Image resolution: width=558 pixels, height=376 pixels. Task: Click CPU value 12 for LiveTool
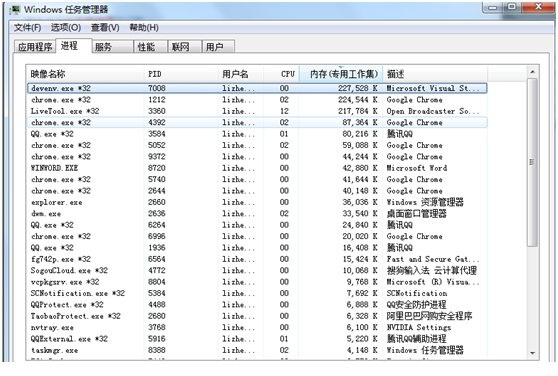tap(284, 111)
